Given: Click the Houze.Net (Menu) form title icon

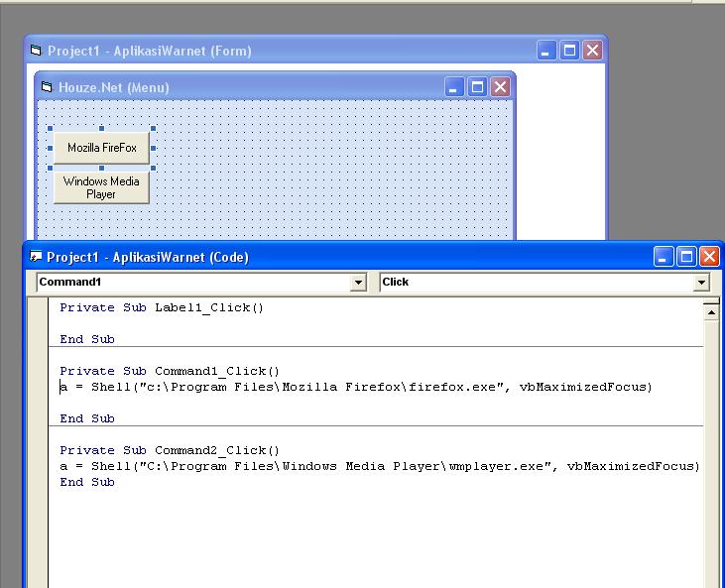Looking at the screenshot, I should [47, 86].
